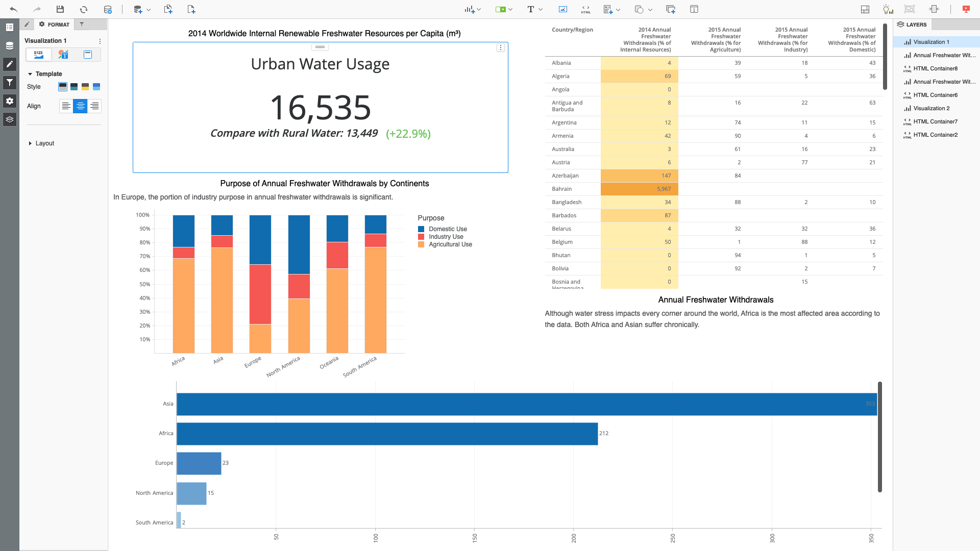Click the Save icon in top toolbar
Viewport: 980px width, 551px height.
(60, 9)
